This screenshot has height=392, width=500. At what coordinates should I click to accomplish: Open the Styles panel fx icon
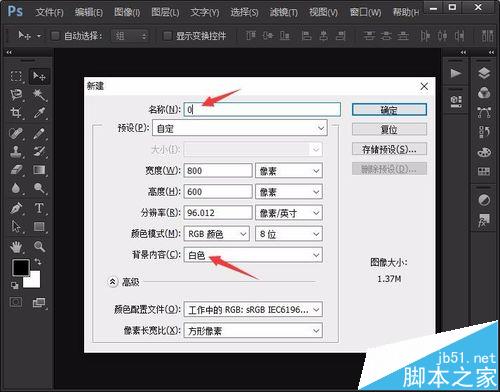click(x=484, y=220)
